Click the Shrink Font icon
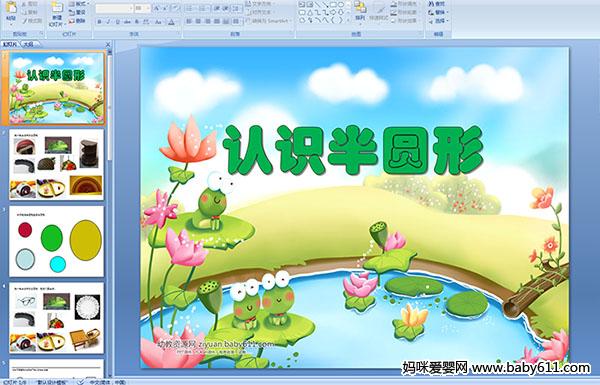 coord(165,8)
